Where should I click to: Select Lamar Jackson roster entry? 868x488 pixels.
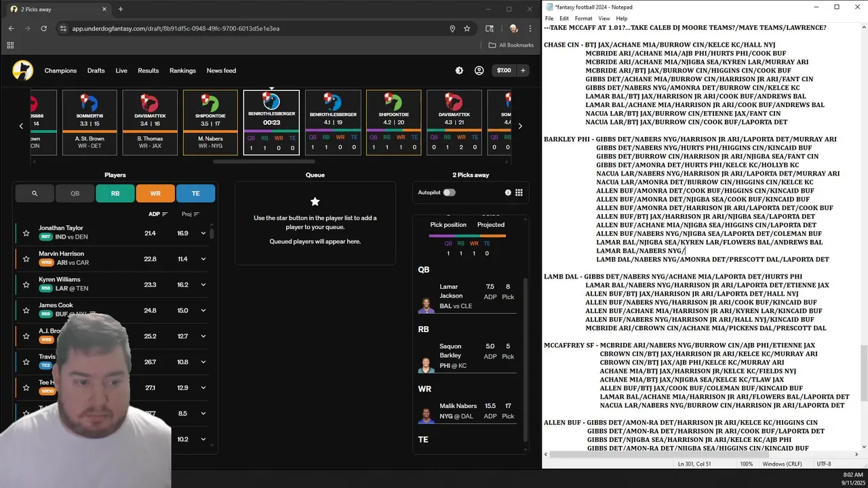coord(468,296)
